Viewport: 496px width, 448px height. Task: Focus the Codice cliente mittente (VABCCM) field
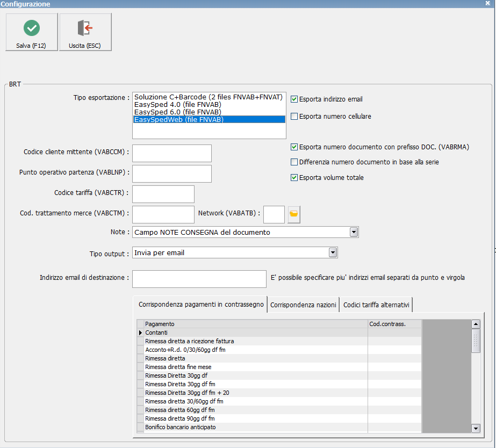172,153
